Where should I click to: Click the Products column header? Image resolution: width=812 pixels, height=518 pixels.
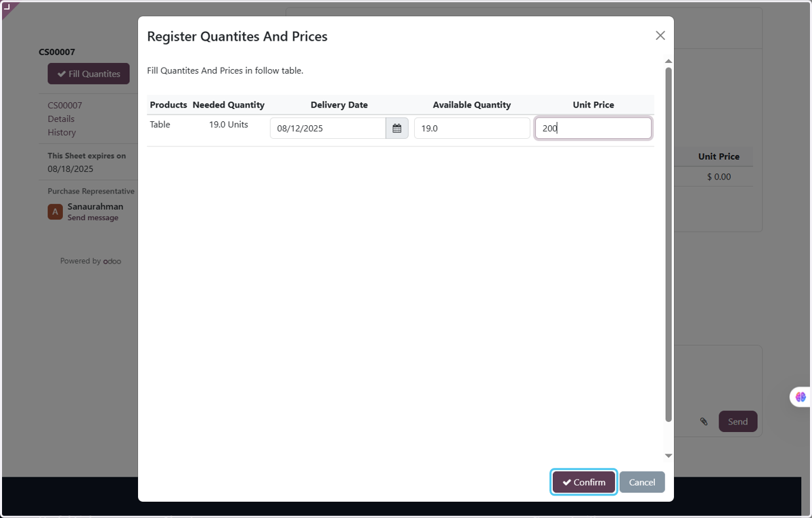[x=168, y=105]
